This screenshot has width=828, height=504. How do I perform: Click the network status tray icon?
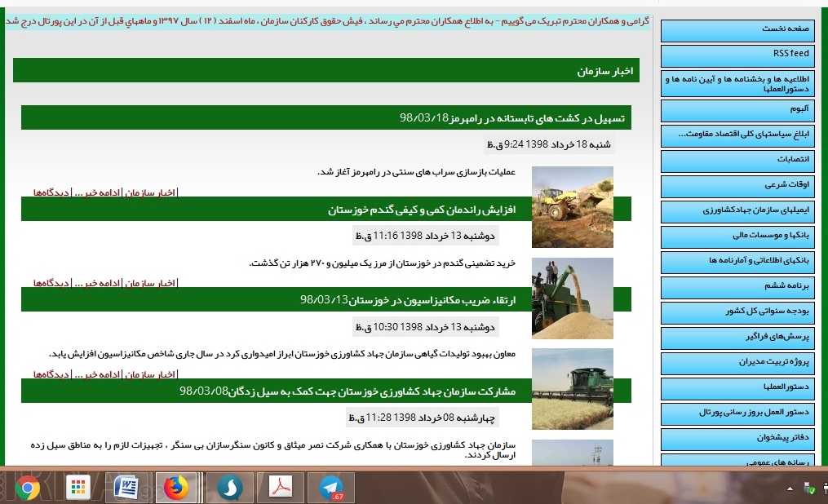point(809,488)
